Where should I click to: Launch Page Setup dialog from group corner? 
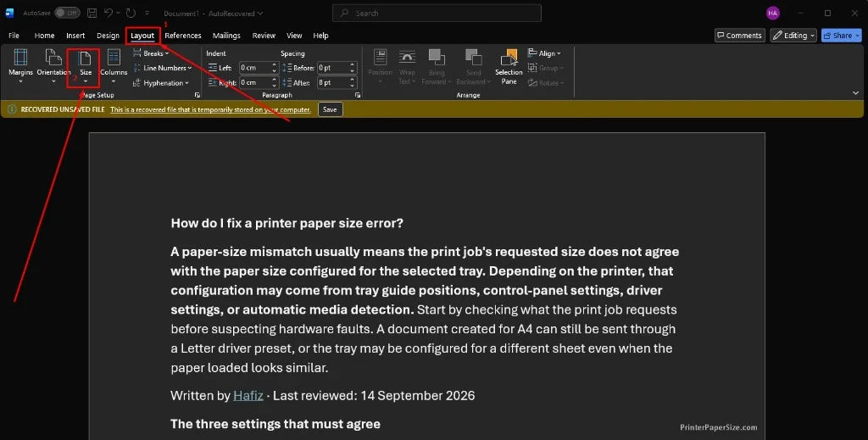197,95
